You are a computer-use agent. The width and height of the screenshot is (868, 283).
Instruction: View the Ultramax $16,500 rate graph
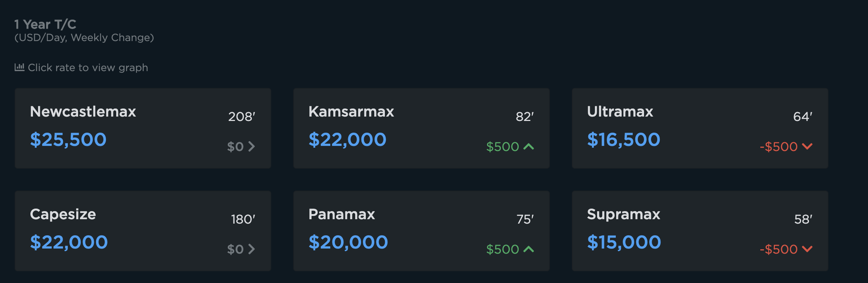[x=624, y=140]
